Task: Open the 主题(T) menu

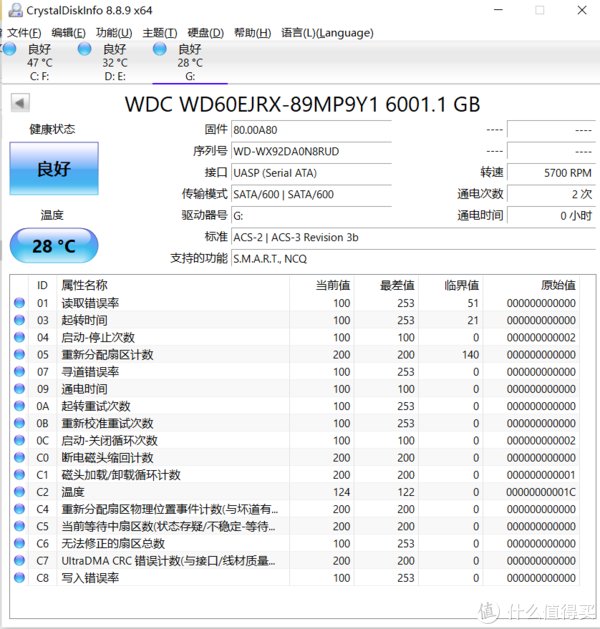Action: pos(160,32)
